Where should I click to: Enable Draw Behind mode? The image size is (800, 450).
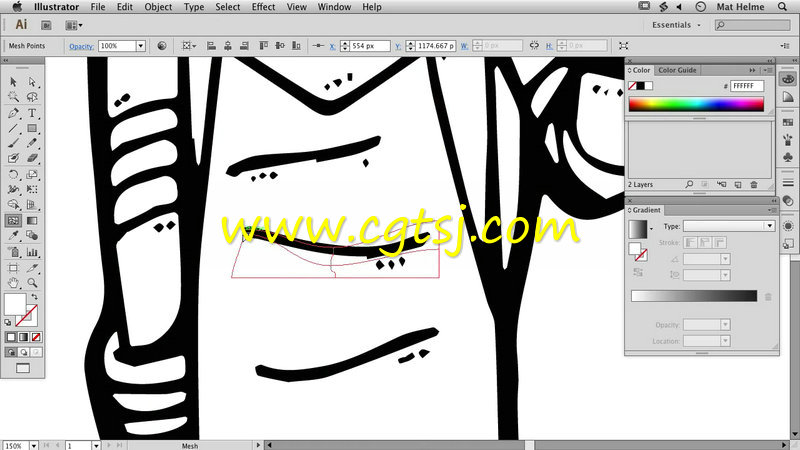[x=23, y=353]
